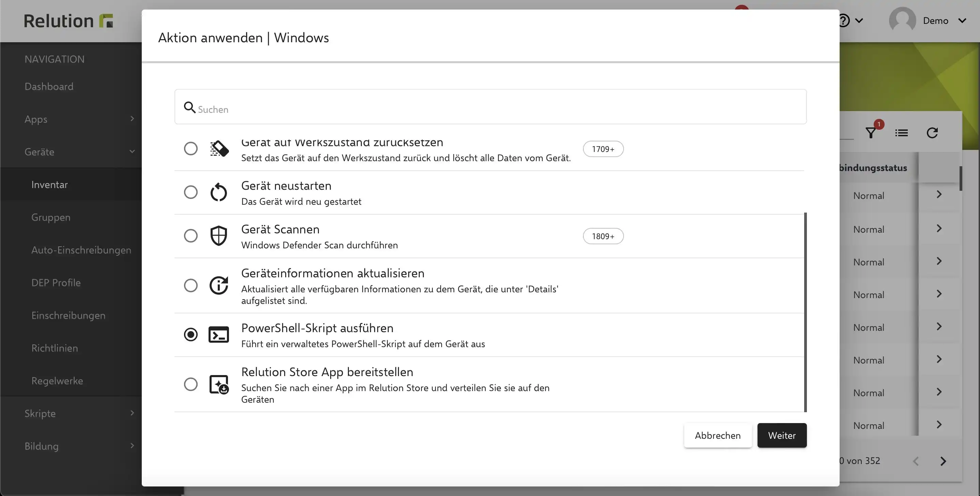Click the Abbrechen button
The width and height of the screenshot is (980, 496).
(x=718, y=435)
